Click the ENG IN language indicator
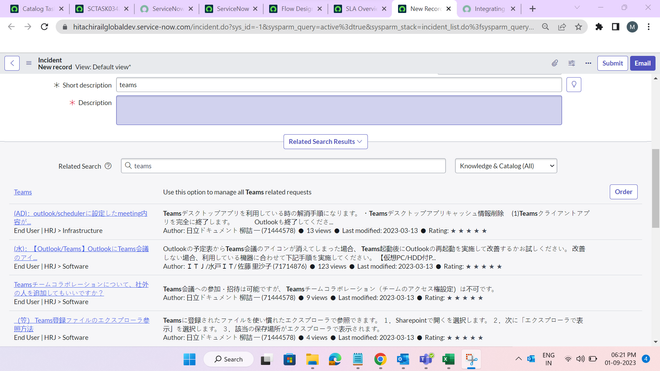660x371 pixels. point(548,359)
